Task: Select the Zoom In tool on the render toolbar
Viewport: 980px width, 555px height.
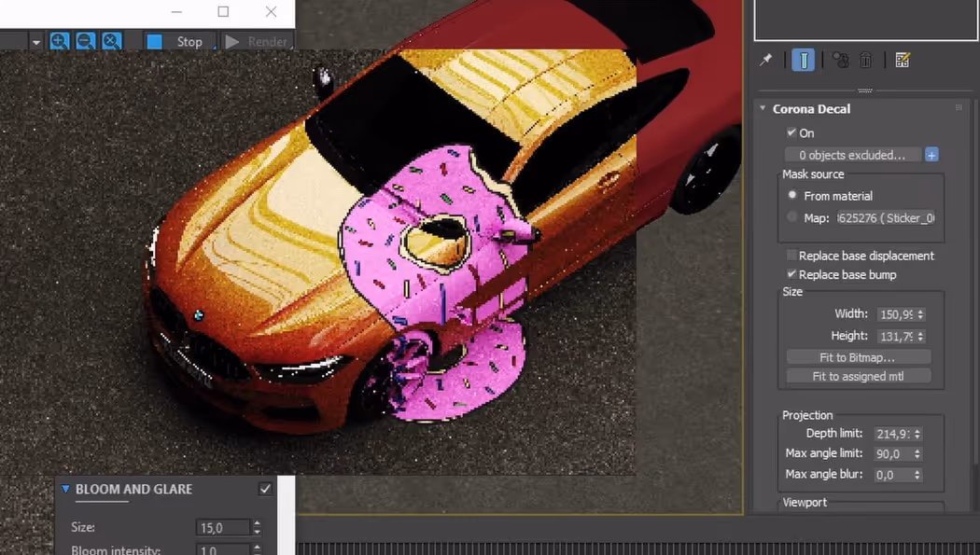Action: click(59, 41)
